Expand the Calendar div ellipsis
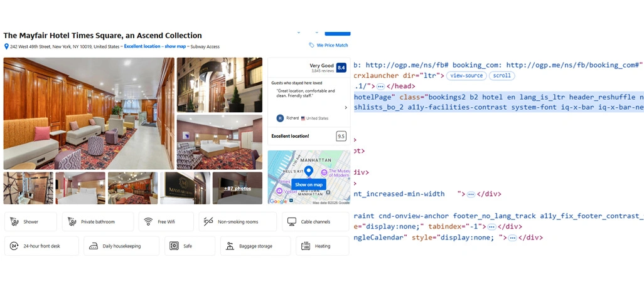The image size is (644, 292). (x=512, y=238)
